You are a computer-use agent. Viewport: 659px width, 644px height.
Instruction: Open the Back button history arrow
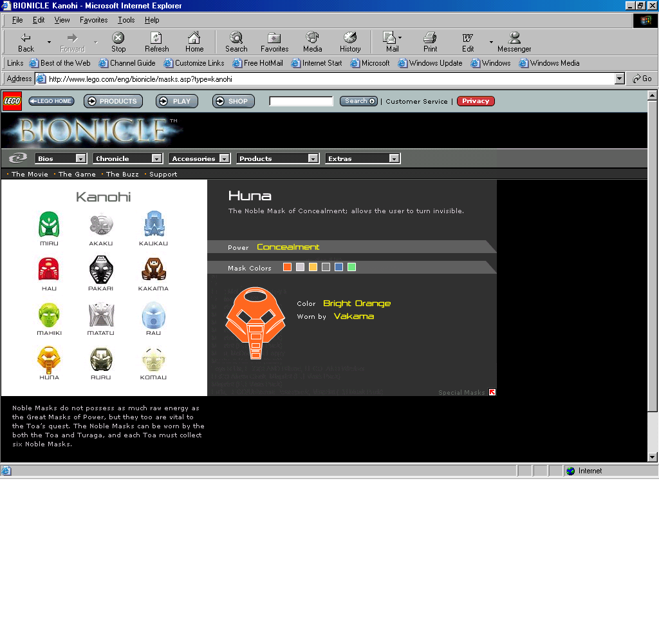[x=49, y=42]
